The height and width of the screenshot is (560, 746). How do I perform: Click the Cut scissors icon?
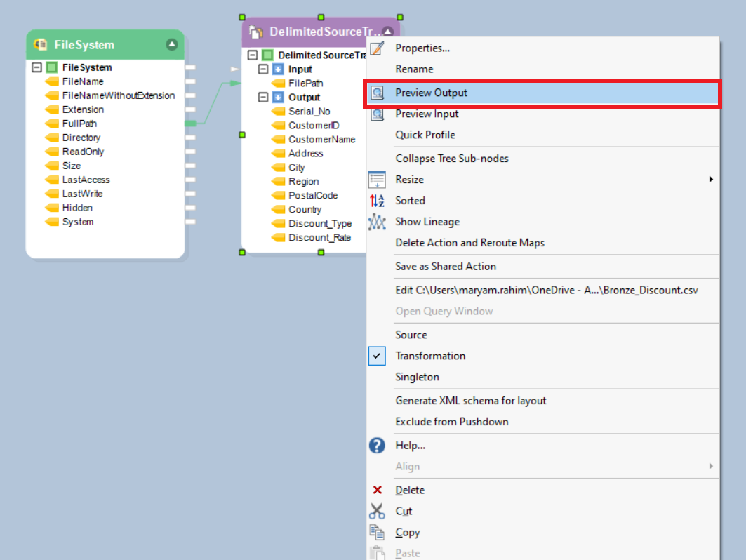pos(378,512)
